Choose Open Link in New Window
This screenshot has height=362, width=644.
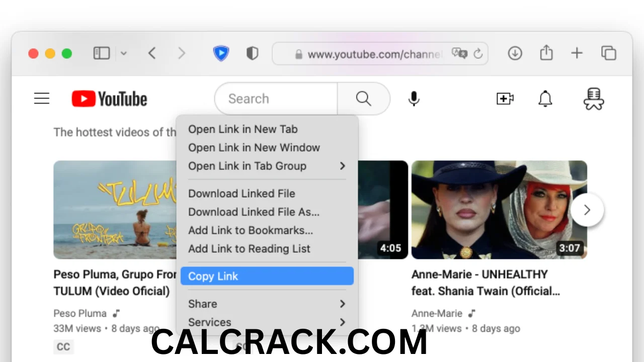coord(267,148)
